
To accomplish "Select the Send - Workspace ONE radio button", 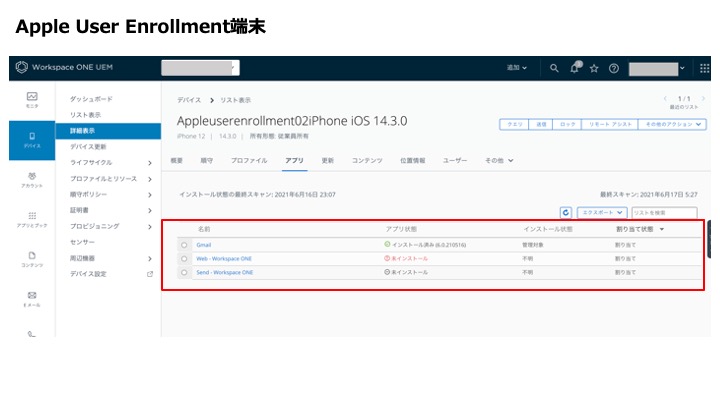I will coord(184,273).
